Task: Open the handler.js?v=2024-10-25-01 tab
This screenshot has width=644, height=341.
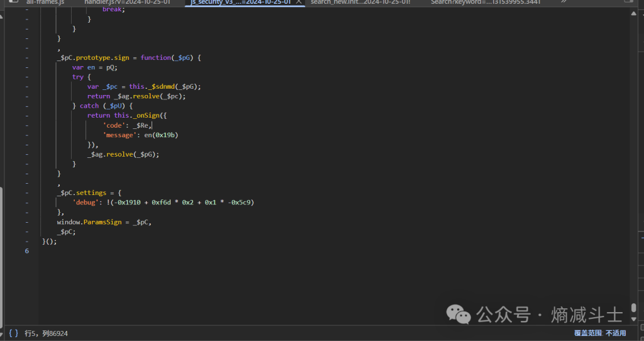Action: click(127, 3)
